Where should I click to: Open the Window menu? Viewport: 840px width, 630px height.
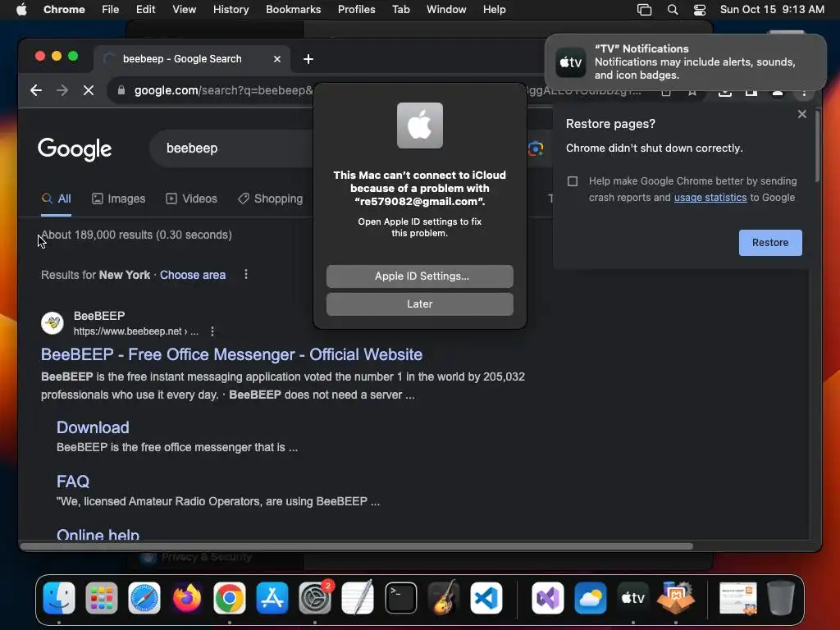click(x=446, y=9)
